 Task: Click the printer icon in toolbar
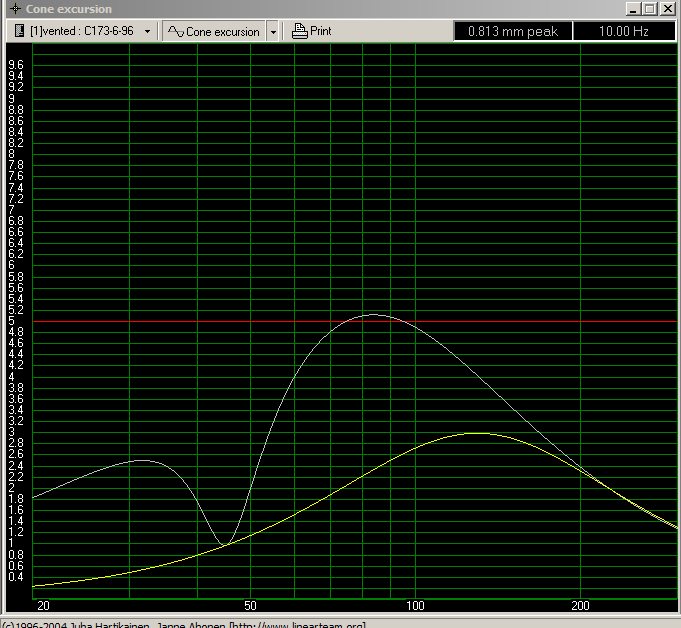coord(299,31)
